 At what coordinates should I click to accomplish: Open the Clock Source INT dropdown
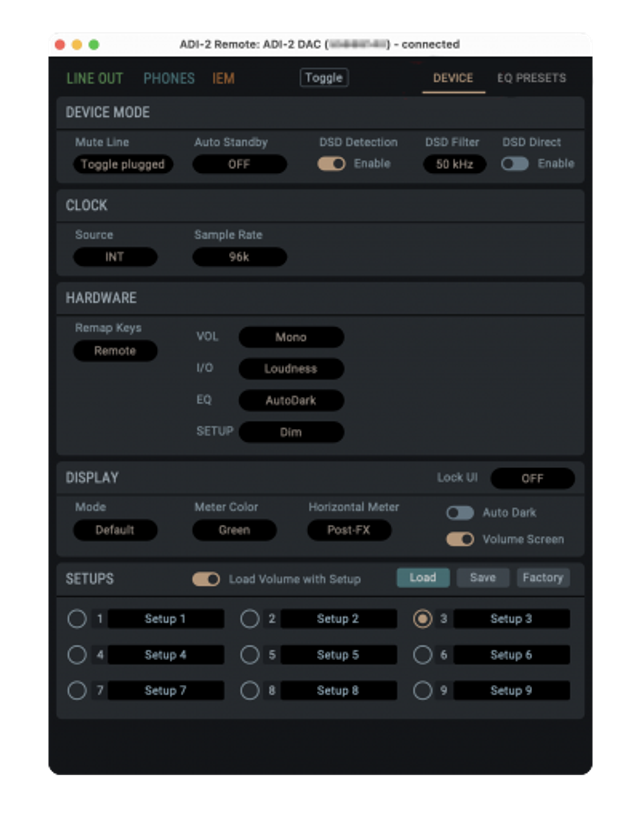pyautogui.click(x=115, y=257)
